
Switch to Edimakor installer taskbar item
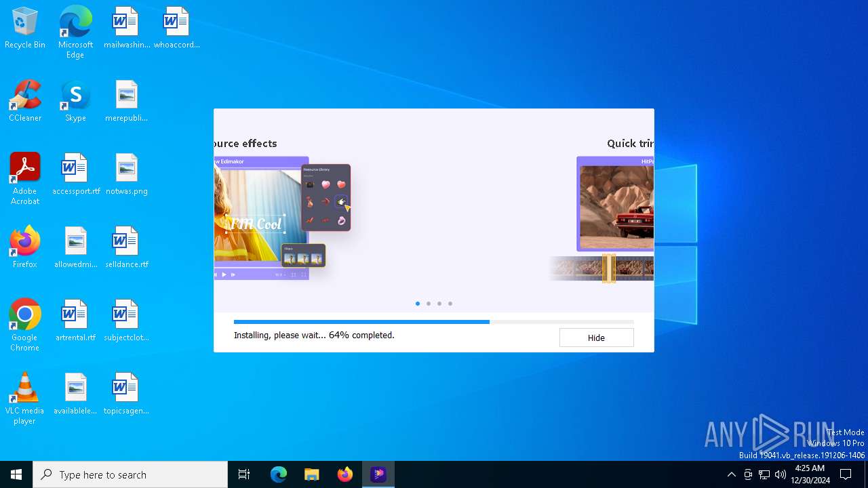[x=378, y=474]
